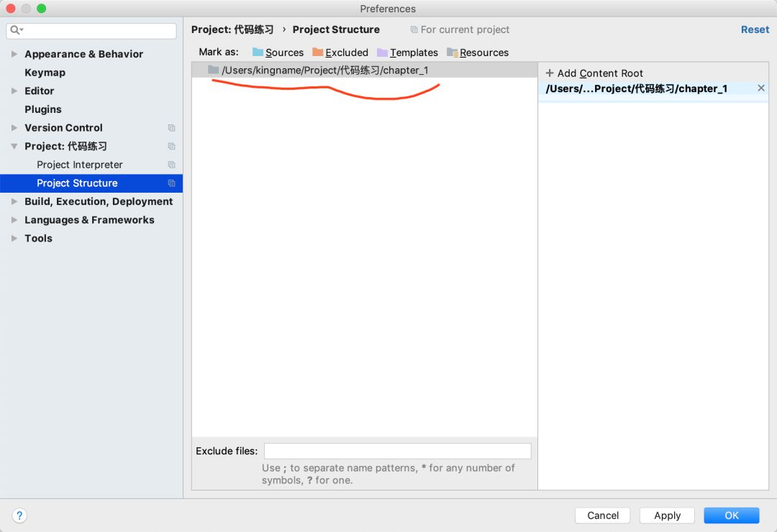Click the search magnifier icon
This screenshot has height=532, width=777.
point(16,30)
